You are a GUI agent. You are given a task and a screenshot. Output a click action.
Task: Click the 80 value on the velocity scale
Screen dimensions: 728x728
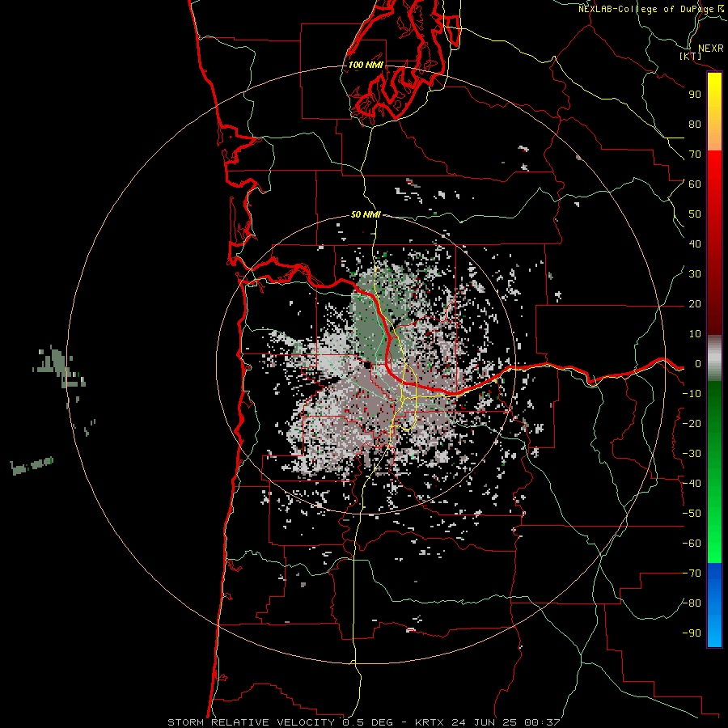(x=695, y=125)
